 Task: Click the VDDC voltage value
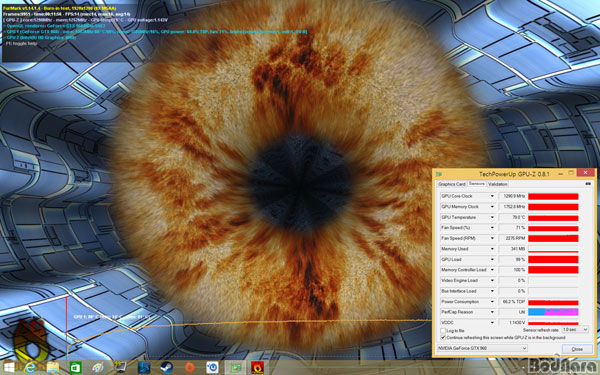click(512, 323)
